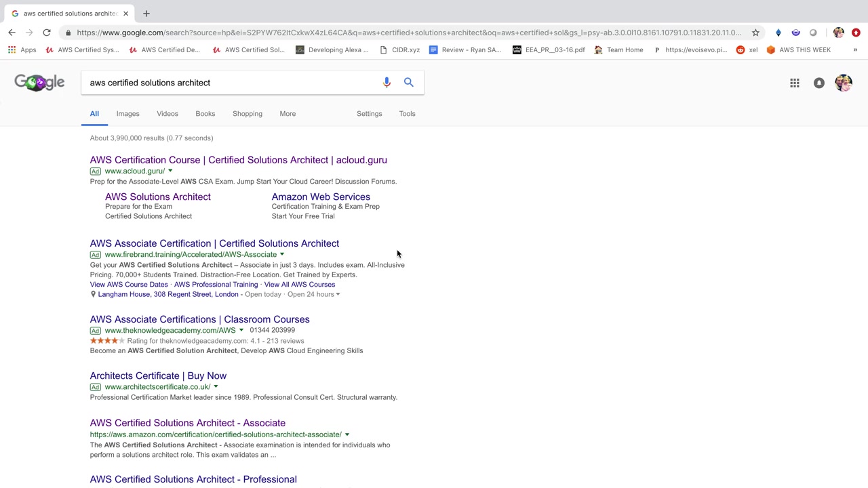Open AWS Solutions Architect sitelink
Viewport: 868px width, 488px height.
pos(158,197)
